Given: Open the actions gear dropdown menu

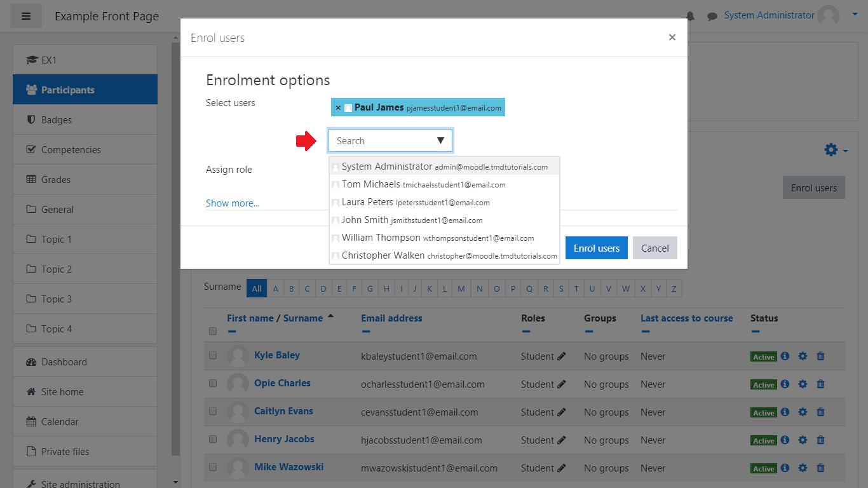Looking at the screenshot, I should tap(836, 150).
